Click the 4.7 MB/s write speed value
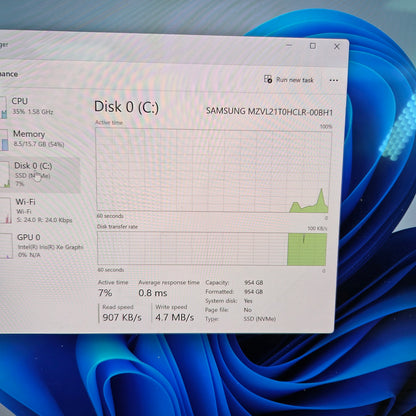This screenshot has width=416, height=416. 174,317
